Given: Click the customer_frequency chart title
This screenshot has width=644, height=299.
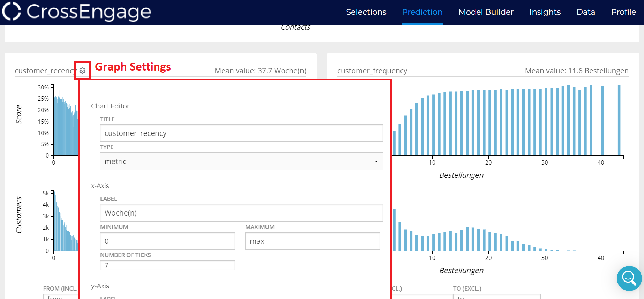Looking at the screenshot, I should pyautogui.click(x=372, y=71).
